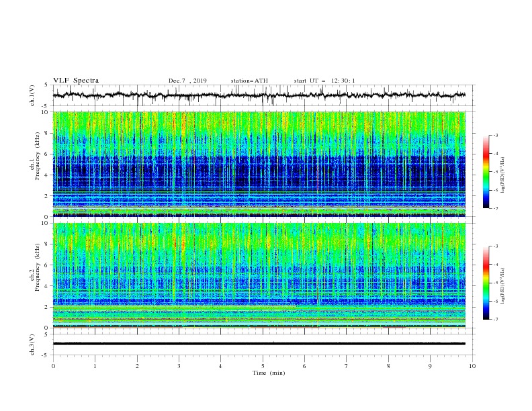This screenshot has height=411, width=532.
Task: Click the ch.3 flat waveform trace
Action: (x=259, y=344)
